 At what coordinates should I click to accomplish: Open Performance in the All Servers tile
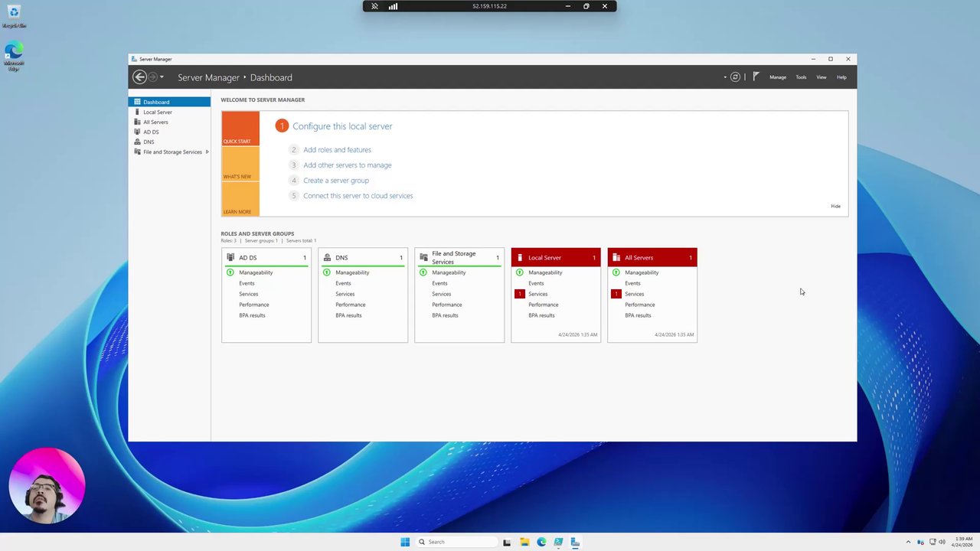pyautogui.click(x=639, y=305)
